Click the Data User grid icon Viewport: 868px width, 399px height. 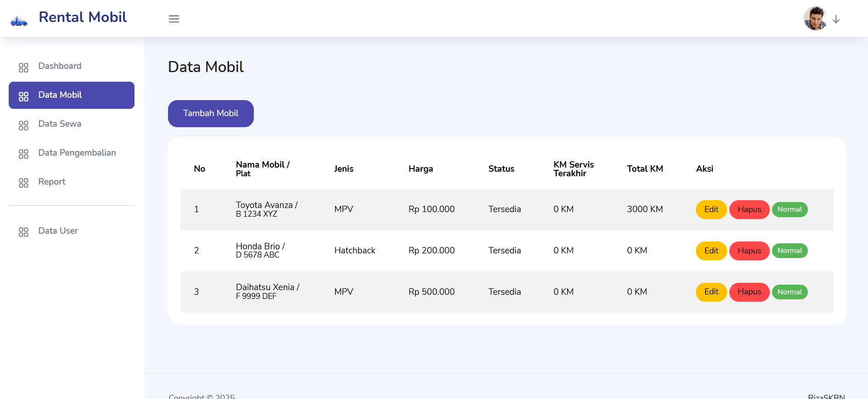23,232
